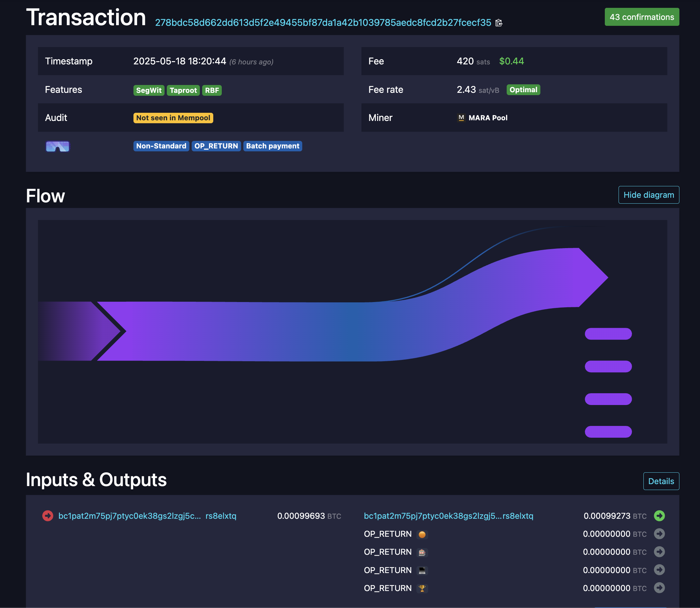Viewport: 700px width, 608px height.
Task: Open the transaction hash link
Action: coord(323,23)
